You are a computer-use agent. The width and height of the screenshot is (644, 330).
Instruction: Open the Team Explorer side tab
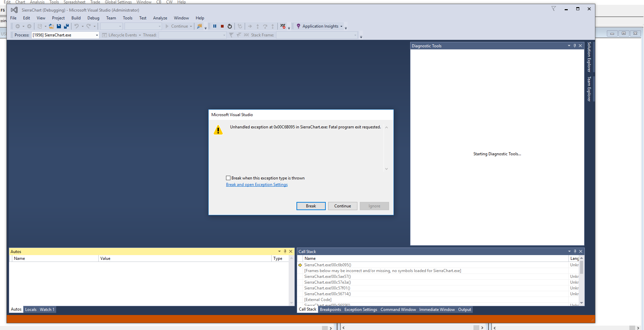click(x=589, y=89)
